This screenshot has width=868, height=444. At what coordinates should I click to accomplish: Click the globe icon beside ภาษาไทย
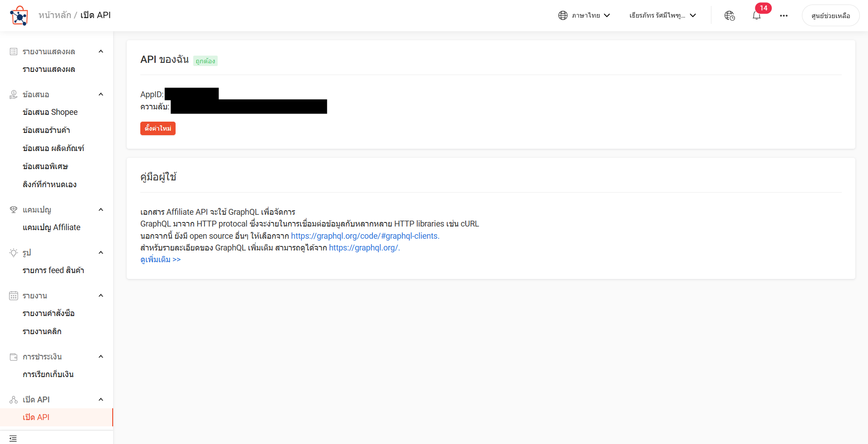[563, 15]
